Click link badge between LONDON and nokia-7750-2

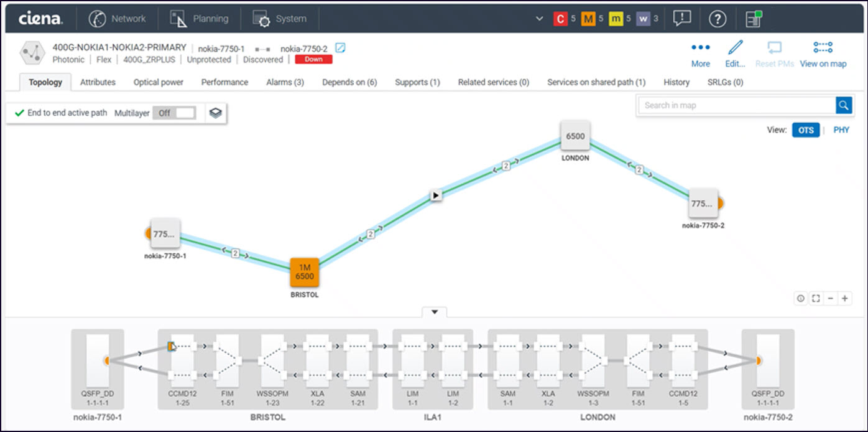[x=639, y=169]
